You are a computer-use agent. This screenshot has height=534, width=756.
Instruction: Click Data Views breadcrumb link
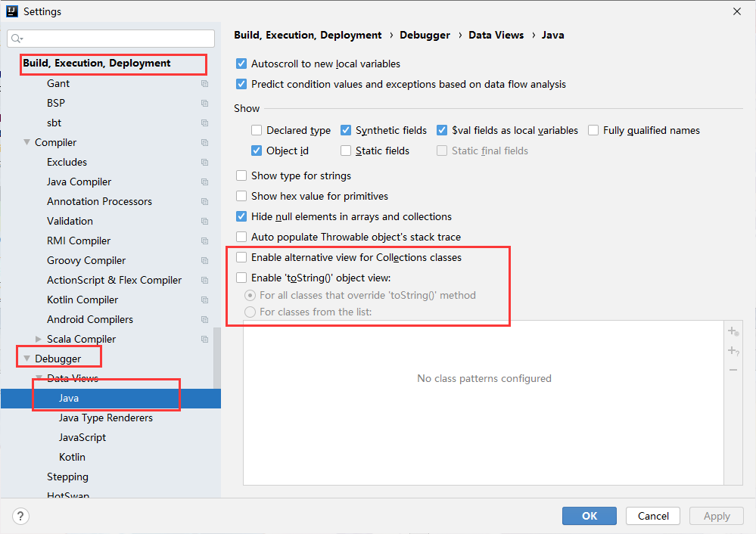pos(496,36)
